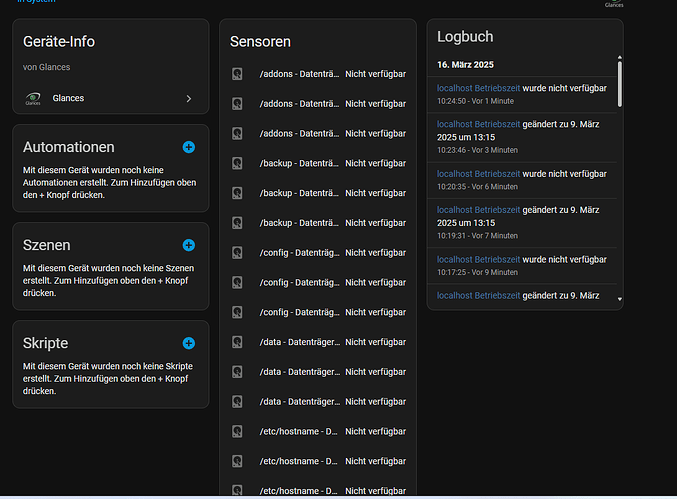
Task: Click the disk icon of the first /data sensor
Action: pyautogui.click(x=237, y=342)
